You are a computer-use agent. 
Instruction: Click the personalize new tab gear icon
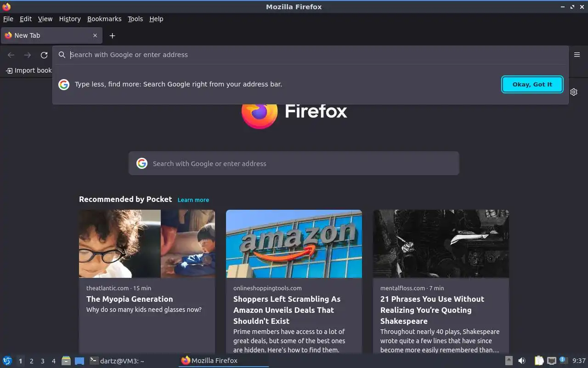574,92
